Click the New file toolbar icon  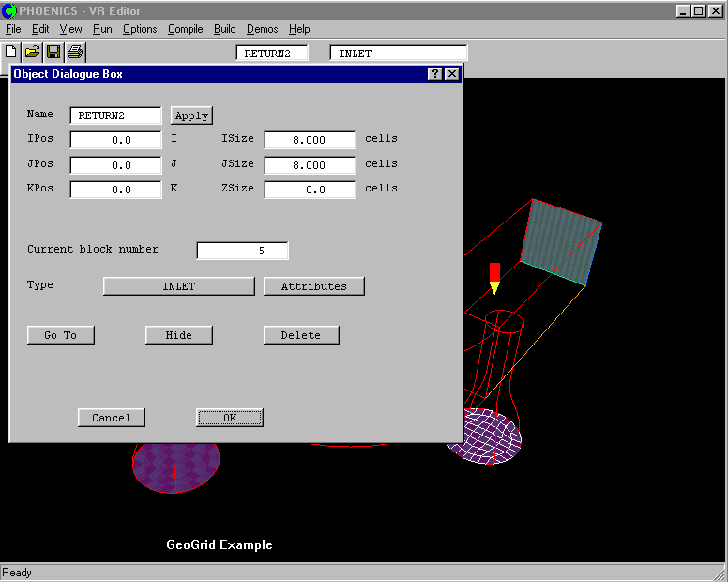pyautogui.click(x=11, y=52)
